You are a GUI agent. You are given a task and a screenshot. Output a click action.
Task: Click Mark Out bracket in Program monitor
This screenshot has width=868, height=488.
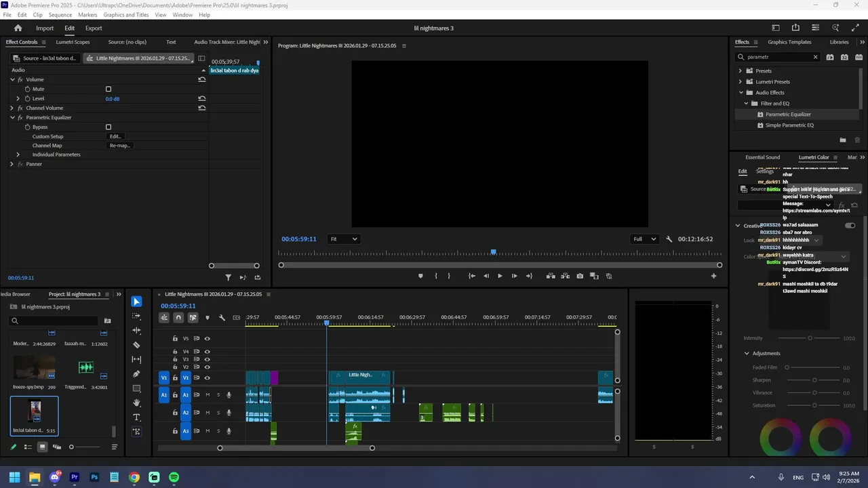(449, 276)
